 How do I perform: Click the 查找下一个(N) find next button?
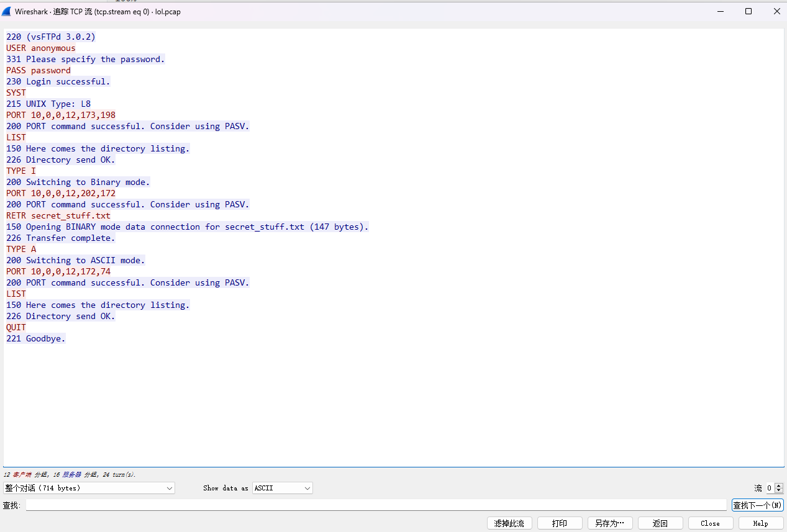pos(758,505)
